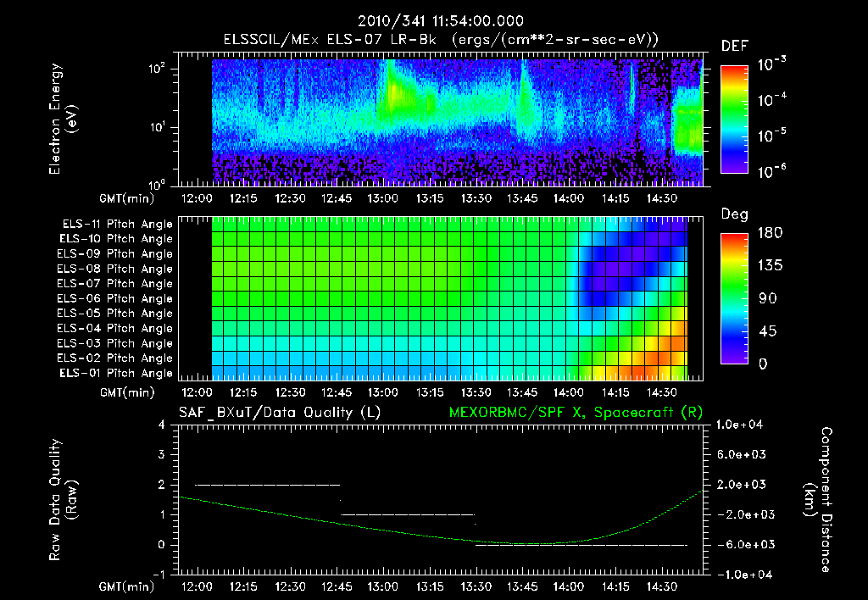Screen dimensions: 868x600
Task: Click the 3 tick on Raw Data Quality axis
Action: (x=162, y=454)
